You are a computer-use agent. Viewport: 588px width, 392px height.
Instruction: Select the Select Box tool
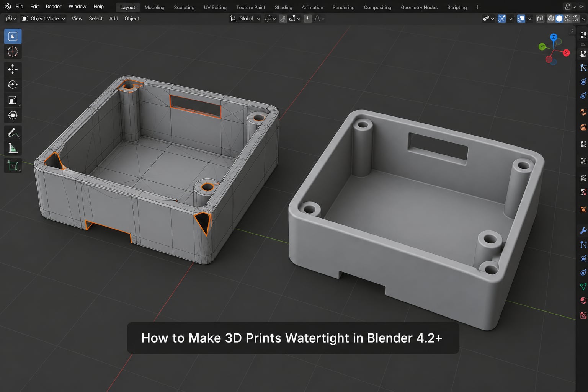(13, 36)
